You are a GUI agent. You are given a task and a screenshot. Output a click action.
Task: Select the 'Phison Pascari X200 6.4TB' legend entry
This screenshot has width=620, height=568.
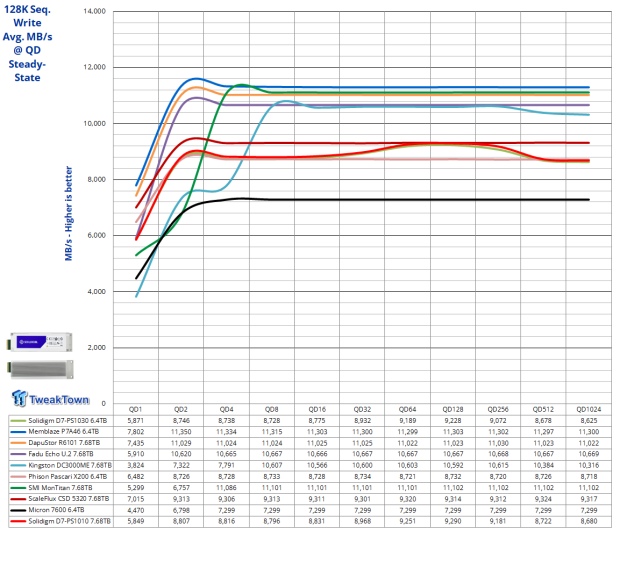coord(61,476)
